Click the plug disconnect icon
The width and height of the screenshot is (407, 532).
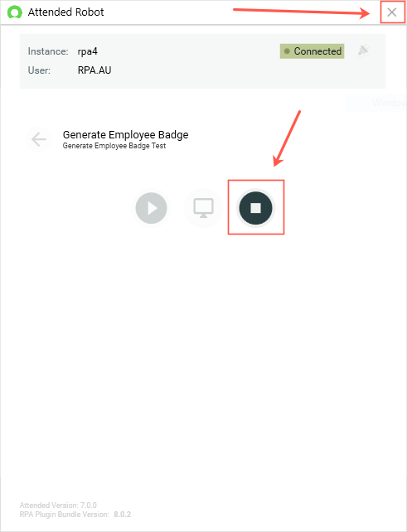(x=364, y=51)
